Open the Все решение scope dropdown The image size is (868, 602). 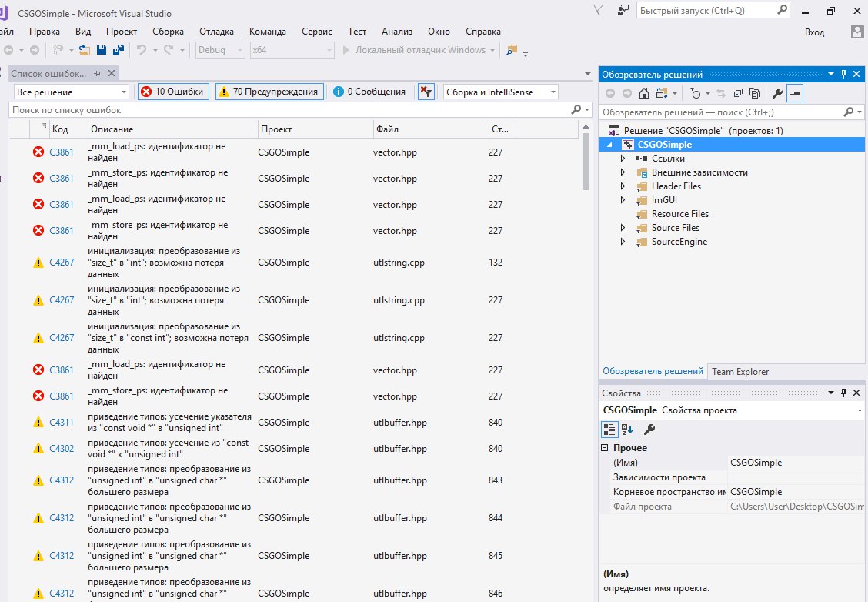coord(72,92)
